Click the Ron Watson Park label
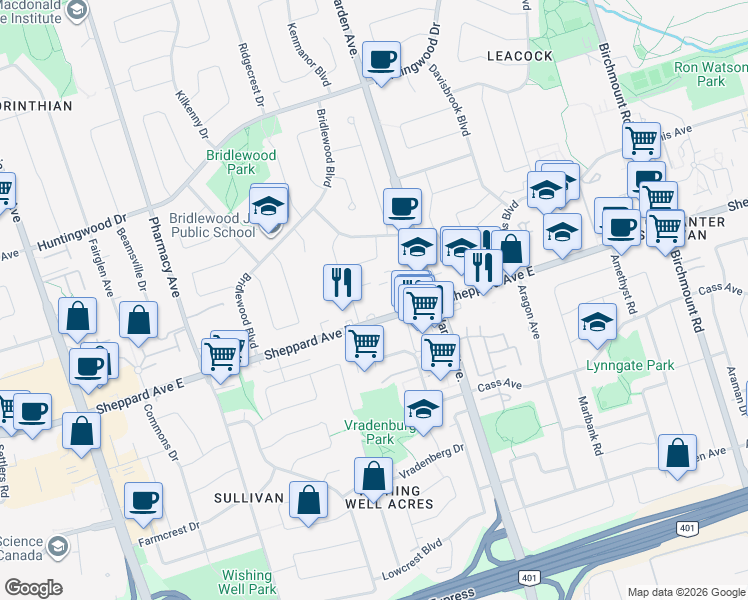 coord(710,74)
